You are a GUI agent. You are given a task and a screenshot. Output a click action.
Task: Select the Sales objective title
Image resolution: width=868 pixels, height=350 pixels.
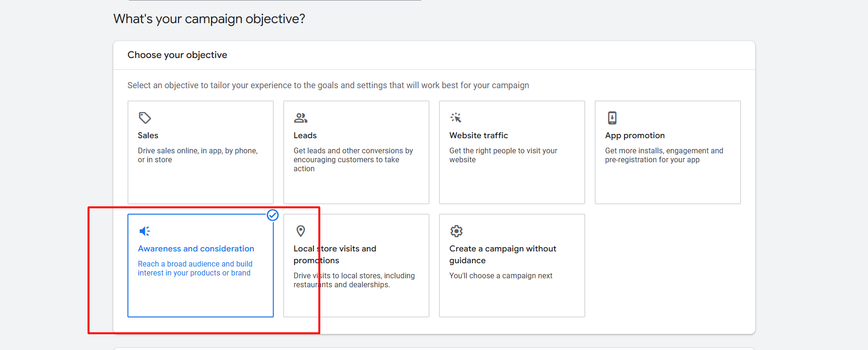(x=148, y=135)
